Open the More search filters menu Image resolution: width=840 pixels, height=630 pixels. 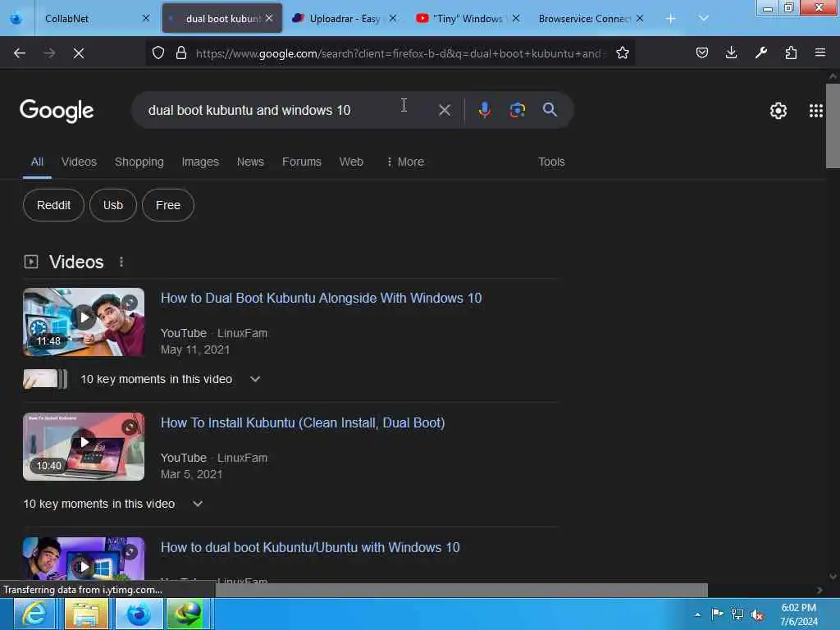click(x=405, y=162)
